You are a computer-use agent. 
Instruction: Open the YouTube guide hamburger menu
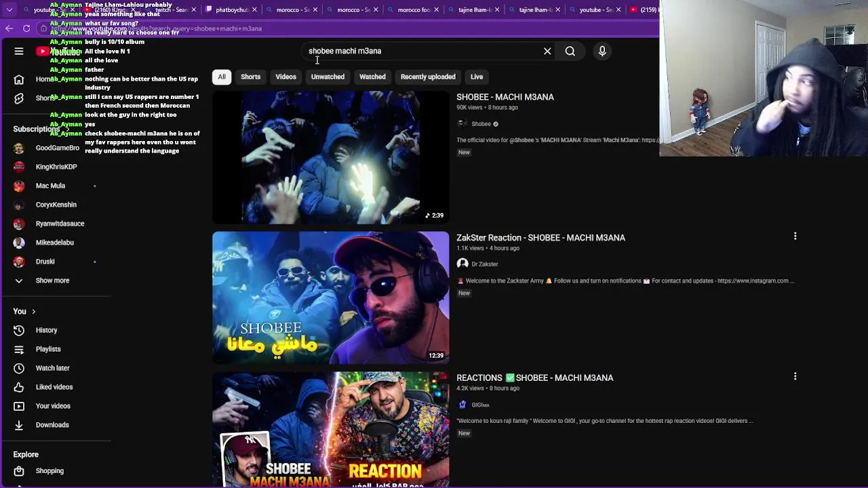[x=19, y=51]
